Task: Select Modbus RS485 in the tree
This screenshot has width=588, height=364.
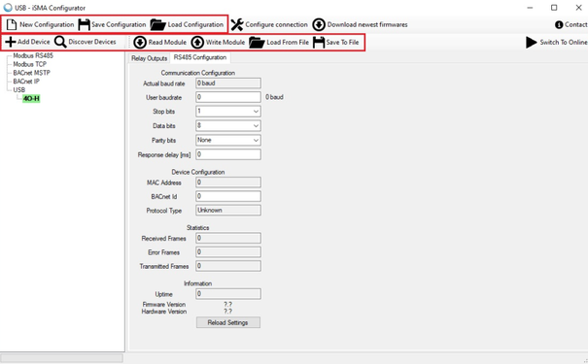Action: point(33,55)
